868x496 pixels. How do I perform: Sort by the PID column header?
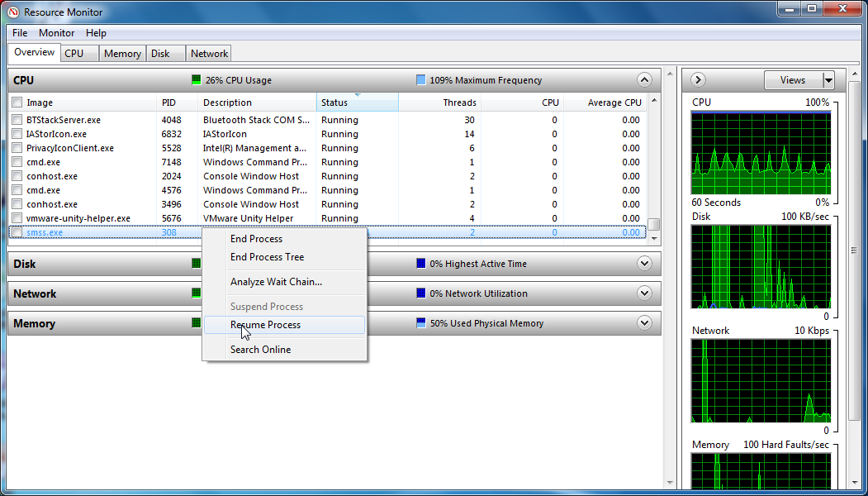tap(177, 103)
